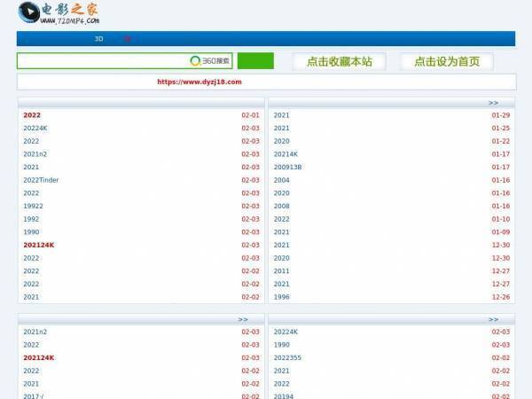Open the 1996 entry dated 12-26
Image resolution: width=532 pixels, height=399 pixels.
(x=282, y=297)
